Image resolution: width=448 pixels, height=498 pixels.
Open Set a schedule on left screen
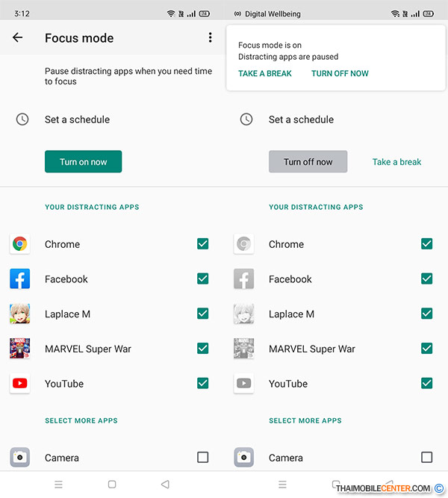tap(77, 119)
